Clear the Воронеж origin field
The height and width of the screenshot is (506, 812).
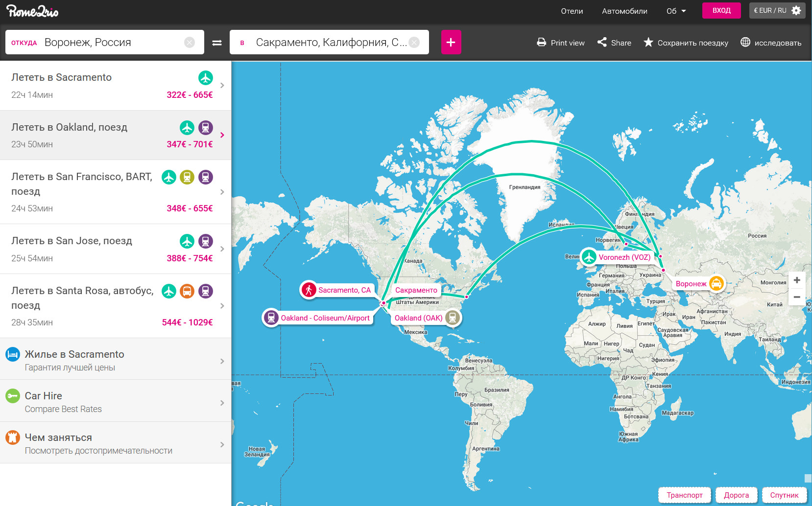click(x=190, y=43)
